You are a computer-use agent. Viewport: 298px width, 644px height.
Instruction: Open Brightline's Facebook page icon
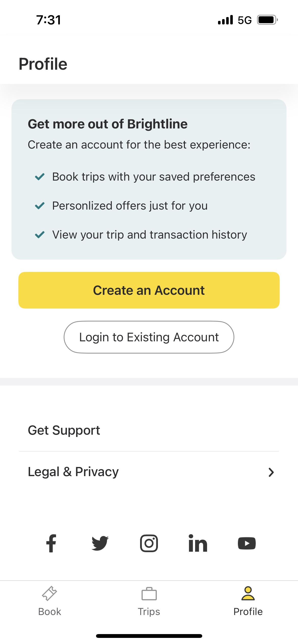[x=51, y=543]
